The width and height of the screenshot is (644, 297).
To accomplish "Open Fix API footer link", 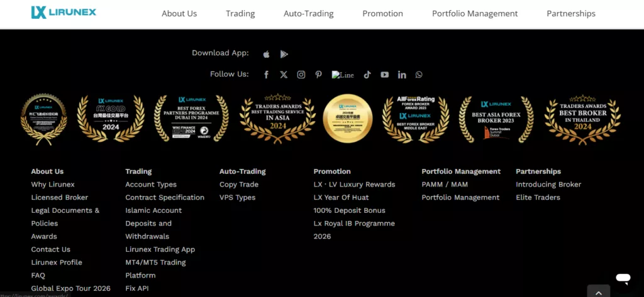I will tap(136, 288).
